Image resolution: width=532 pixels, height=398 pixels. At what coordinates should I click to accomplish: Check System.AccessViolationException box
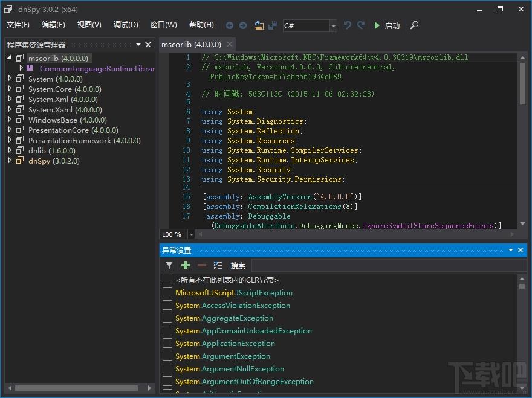coord(167,305)
